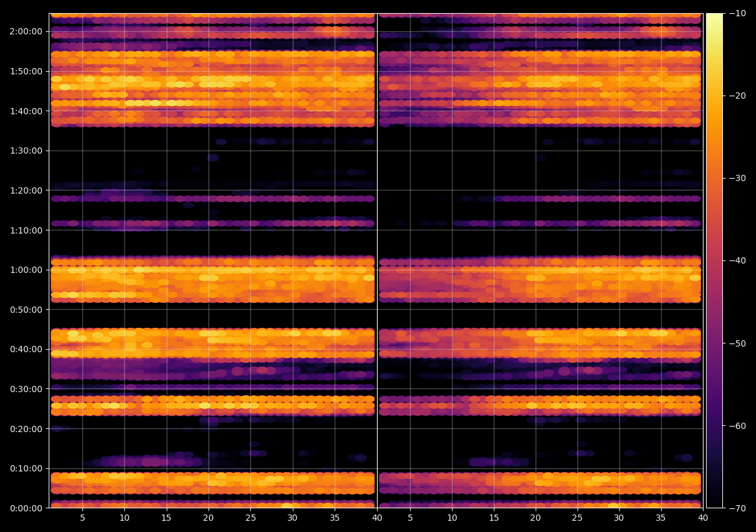Click the 0:40:00 y-axis time label
The image size is (756, 532).
click(x=26, y=349)
